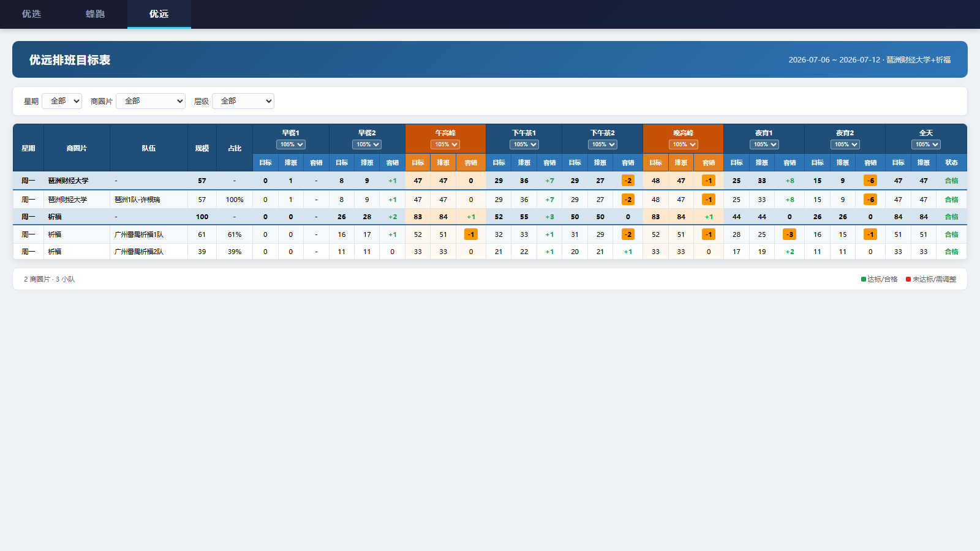Click the orange -3 badge in 夜宵1
Image resolution: width=980 pixels, height=551 pixels.
790,234
